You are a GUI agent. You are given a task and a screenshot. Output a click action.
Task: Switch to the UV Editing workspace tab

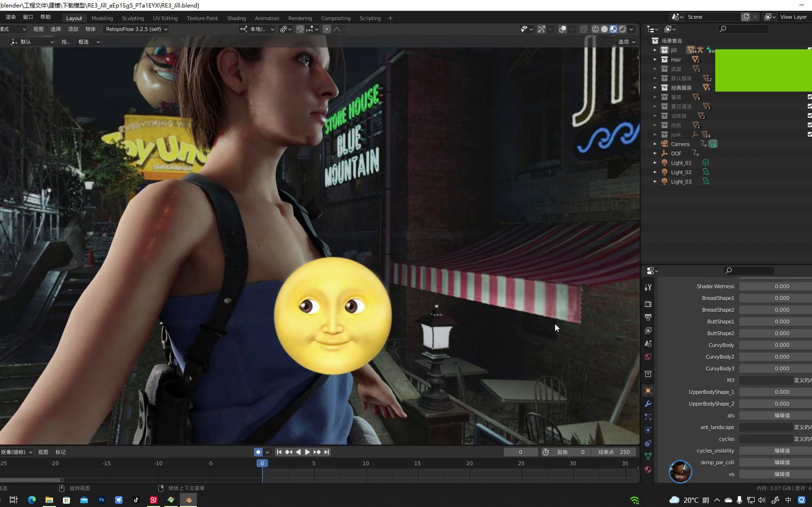coord(165,18)
